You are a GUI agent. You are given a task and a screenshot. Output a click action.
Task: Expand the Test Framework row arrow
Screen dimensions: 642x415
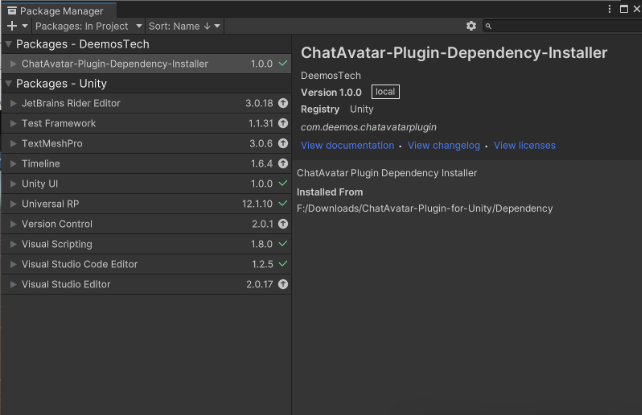pyautogui.click(x=13, y=123)
